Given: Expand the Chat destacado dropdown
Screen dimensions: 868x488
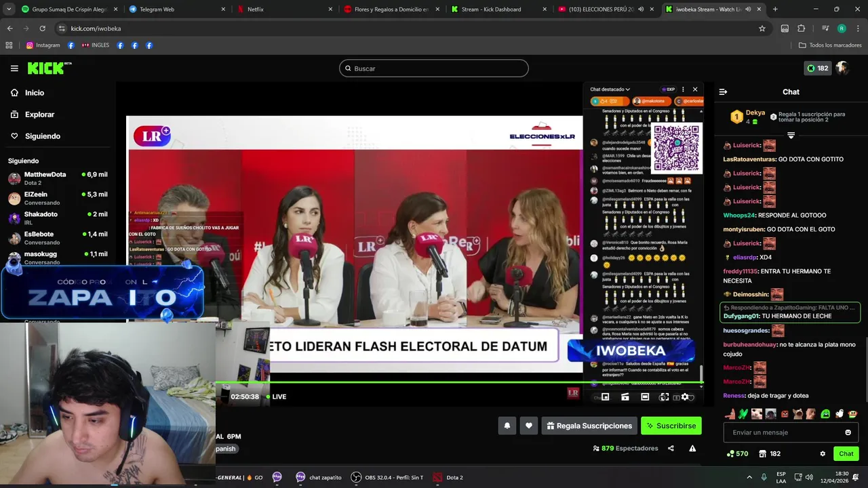Looking at the screenshot, I should pos(610,89).
